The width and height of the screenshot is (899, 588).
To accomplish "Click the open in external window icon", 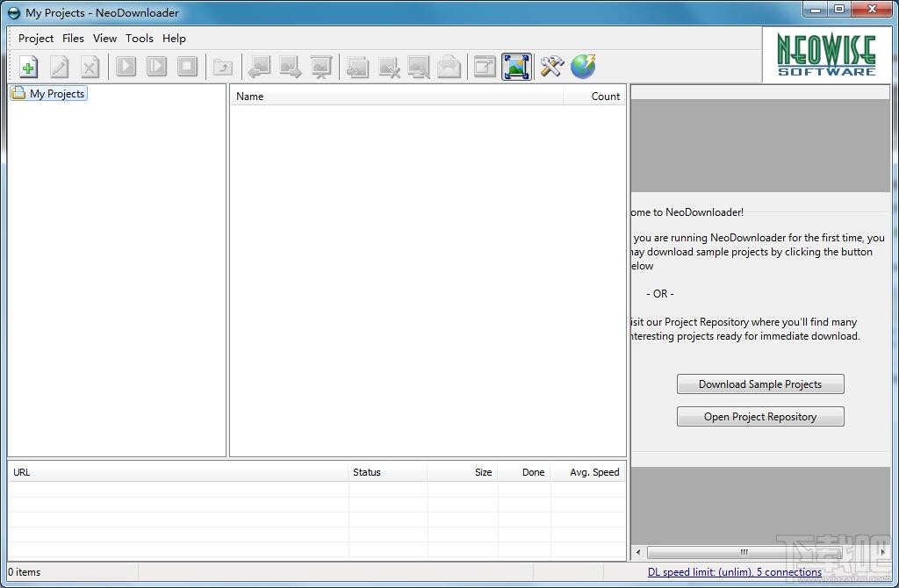I will point(485,67).
